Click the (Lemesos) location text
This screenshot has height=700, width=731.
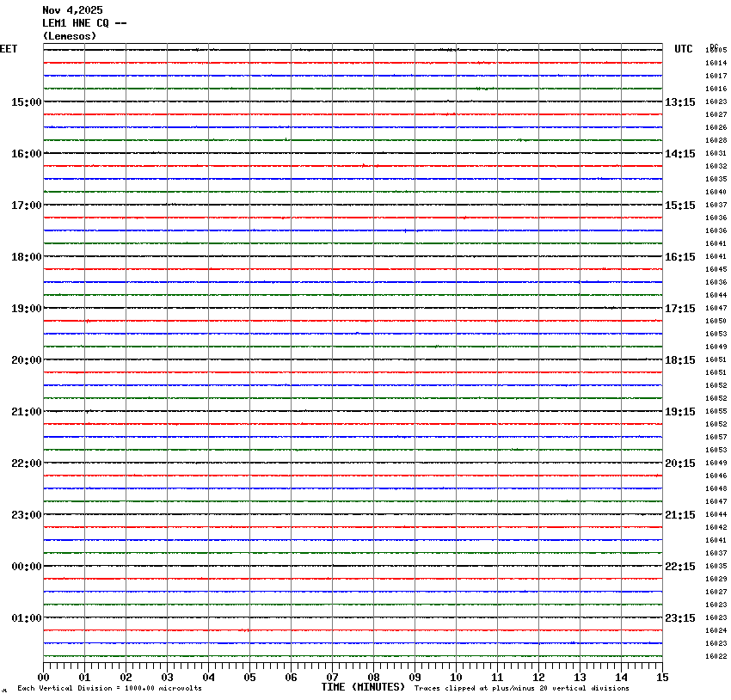70,36
